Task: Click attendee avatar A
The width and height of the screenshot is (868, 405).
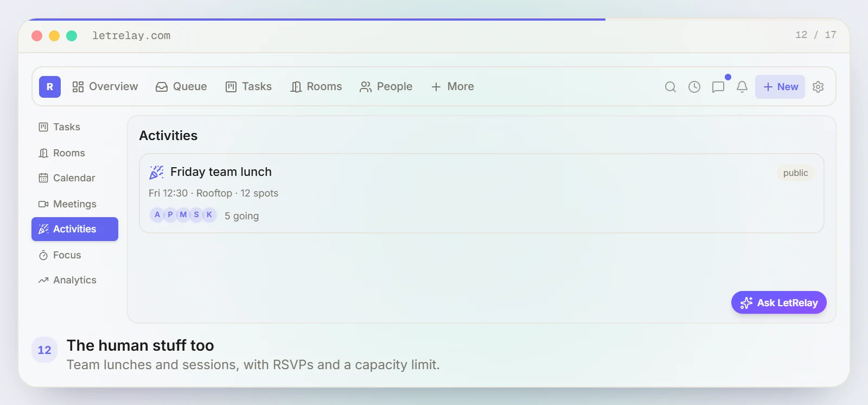Action: pyautogui.click(x=157, y=215)
